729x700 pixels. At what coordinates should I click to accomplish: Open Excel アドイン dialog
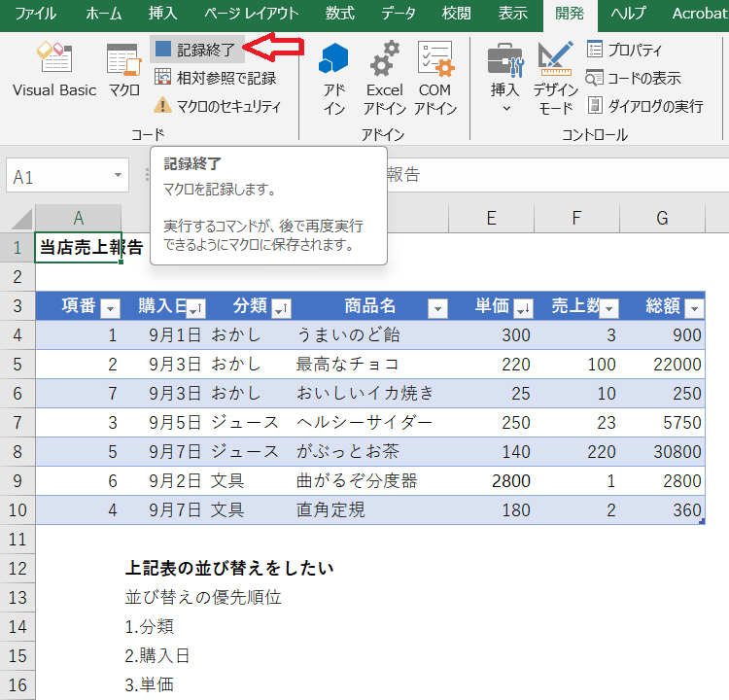pyautogui.click(x=385, y=78)
